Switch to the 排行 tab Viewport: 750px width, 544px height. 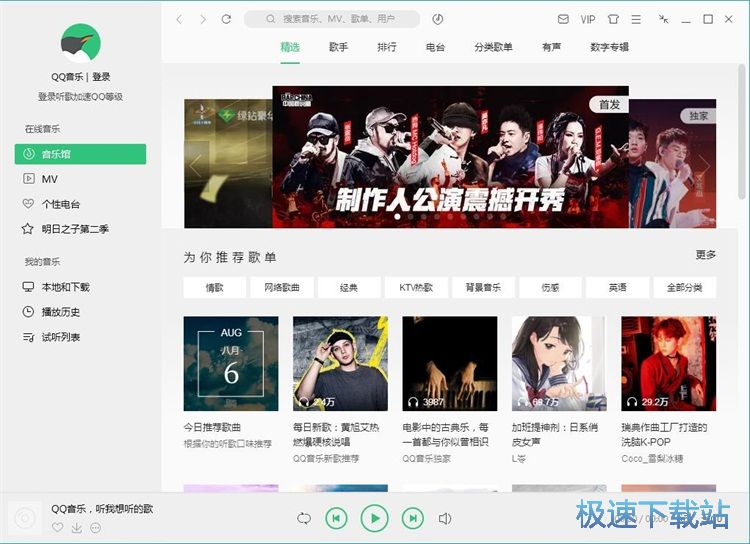pos(386,47)
